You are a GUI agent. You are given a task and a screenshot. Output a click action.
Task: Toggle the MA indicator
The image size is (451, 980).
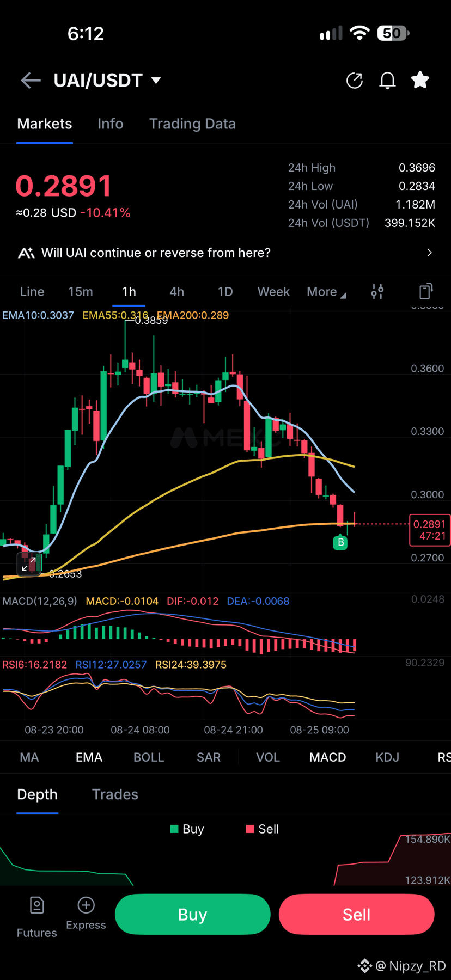click(29, 757)
